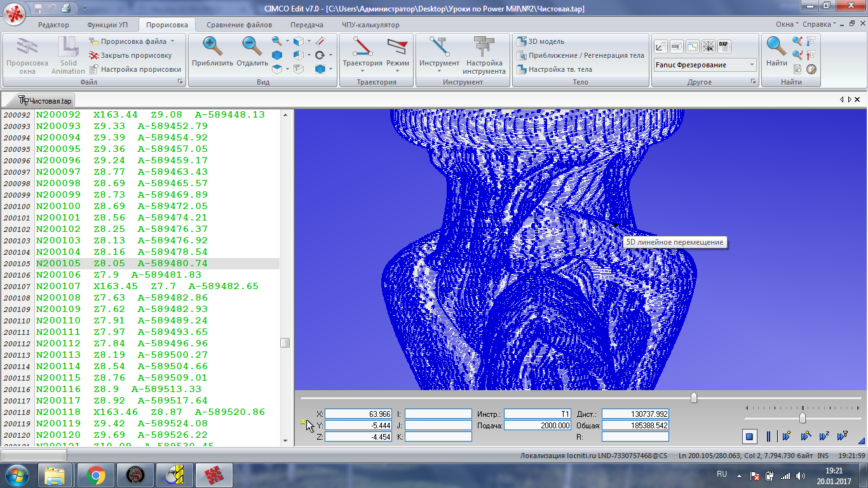Click Приближение / Регенерация тела
868x488 pixels.
click(x=581, y=55)
